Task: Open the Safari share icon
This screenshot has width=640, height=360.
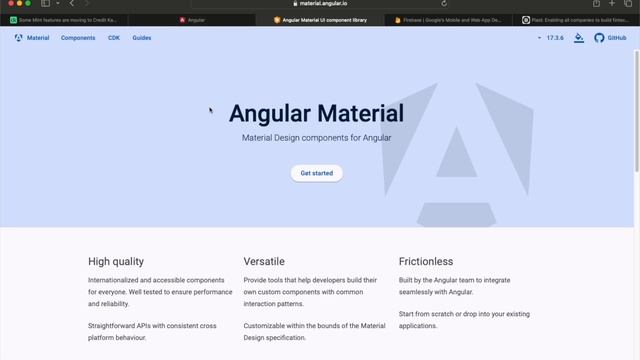Action: pyautogui.click(x=596, y=3)
